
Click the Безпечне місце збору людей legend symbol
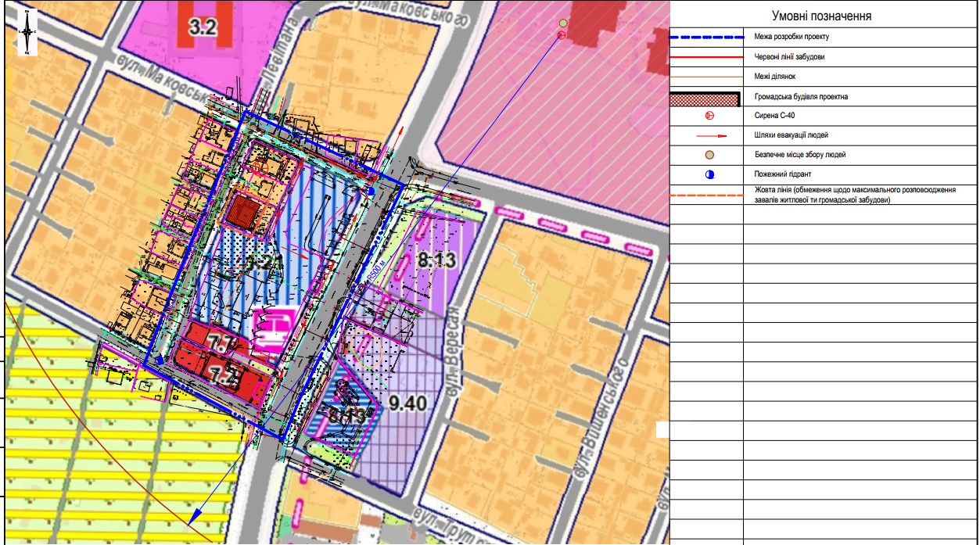(709, 155)
